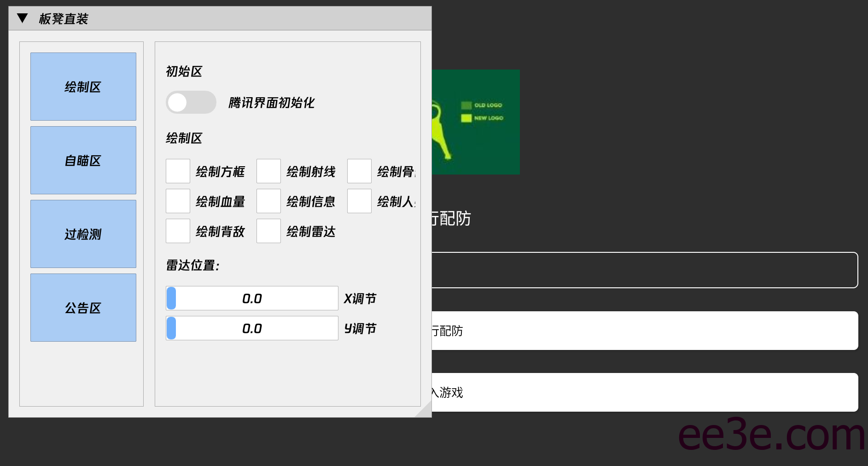Switch to the 绘制区 section
This screenshot has width=868, height=466.
[83, 87]
